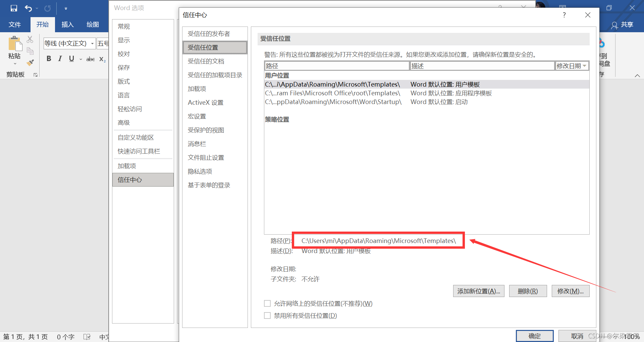
Task: Expand the underline style dropdown arrow
Action: 80,59
